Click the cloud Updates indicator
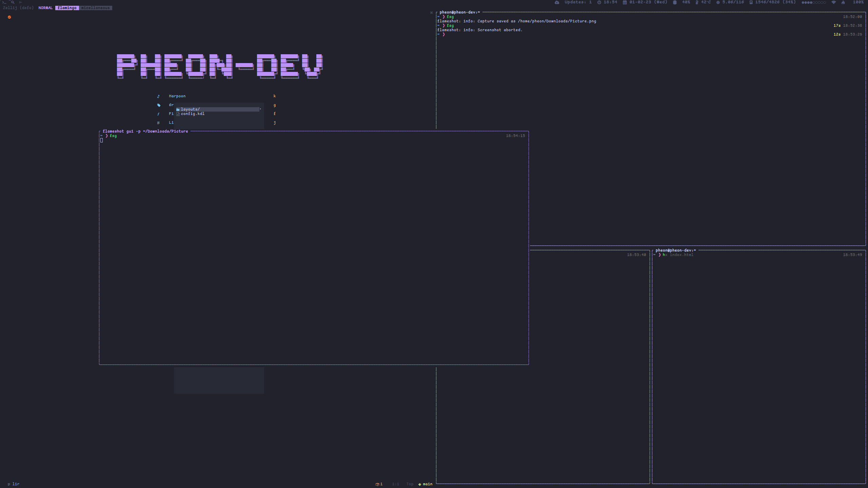This screenshot has height=488, width=868. click(557, 2)
